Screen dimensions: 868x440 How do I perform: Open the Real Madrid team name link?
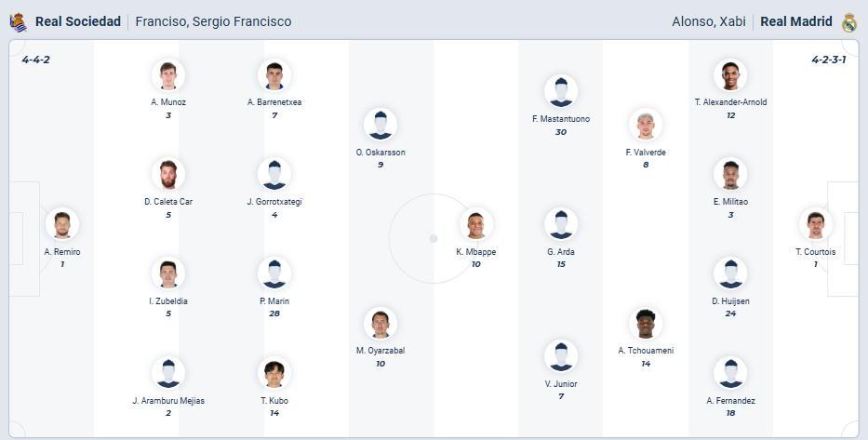coord(796,21)
